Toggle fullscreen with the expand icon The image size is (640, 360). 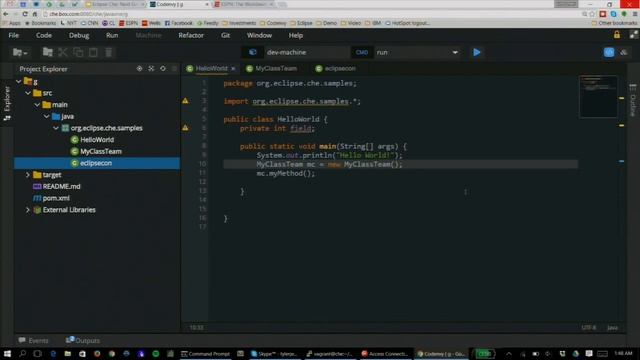click(633, 35)
